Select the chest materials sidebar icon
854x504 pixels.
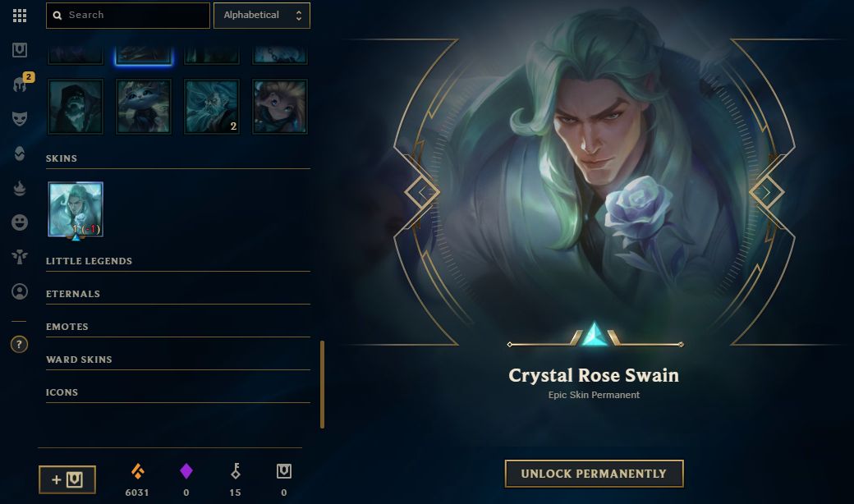pos(20,50)
